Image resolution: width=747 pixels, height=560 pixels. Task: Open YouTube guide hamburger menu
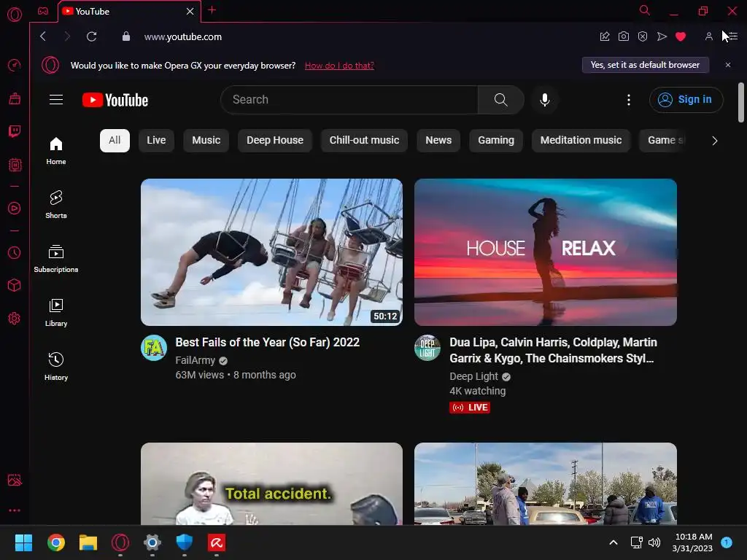point(56,99)
